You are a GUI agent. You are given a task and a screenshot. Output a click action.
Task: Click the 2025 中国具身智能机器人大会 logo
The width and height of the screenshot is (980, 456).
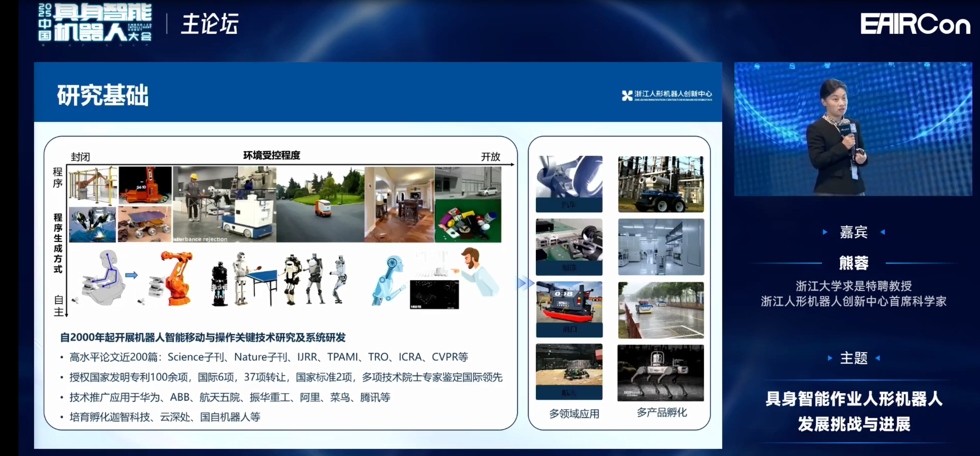click(95, 23)
